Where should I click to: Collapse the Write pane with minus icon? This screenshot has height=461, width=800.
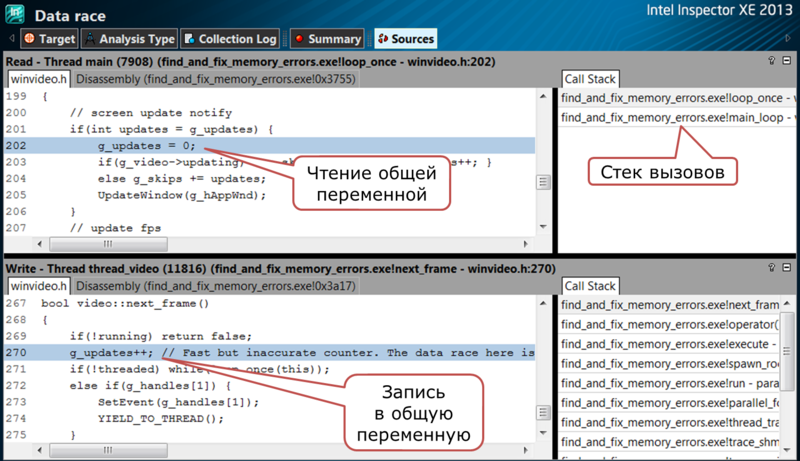(787, 268)
